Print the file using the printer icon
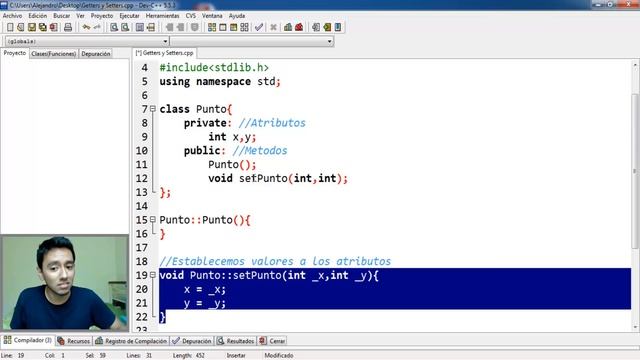Image resolution: width=640 pixels, height=360 pixels. [x=68, y=27]
